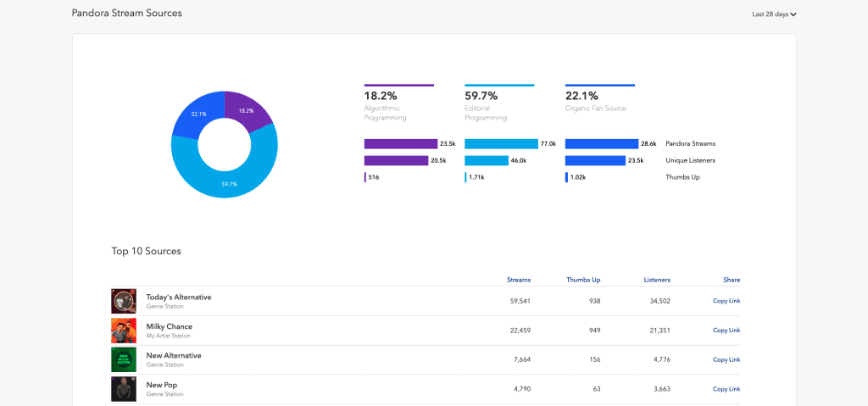
Task: Copy Link for Milky Chance station
Action: point(726,330)
